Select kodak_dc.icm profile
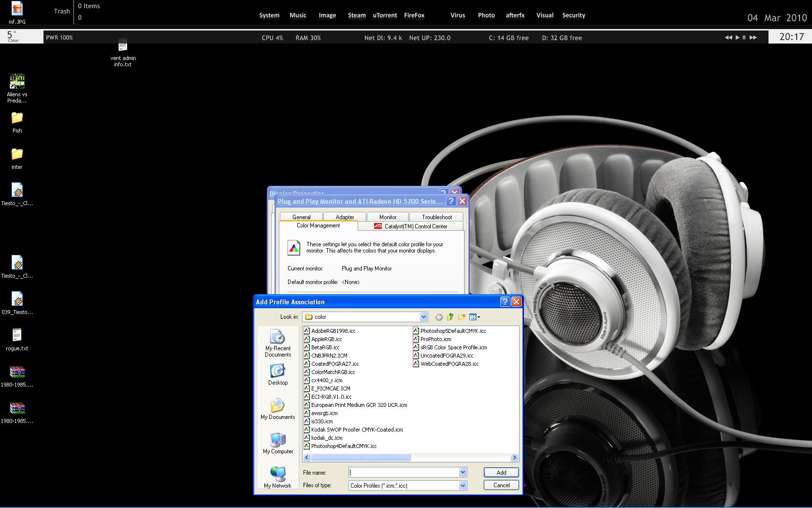The height and width of the screenshot is (508, 812). [x=323, y=438]
